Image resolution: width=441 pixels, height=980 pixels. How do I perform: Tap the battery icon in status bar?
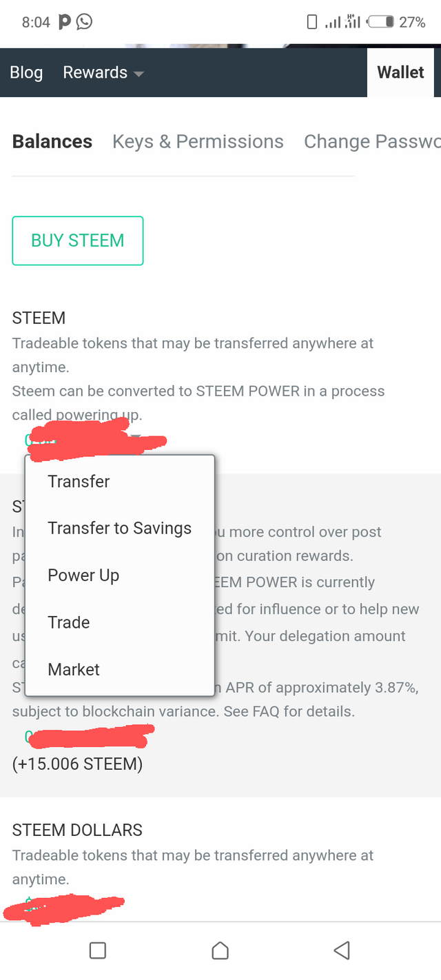[x=380, y=22]
